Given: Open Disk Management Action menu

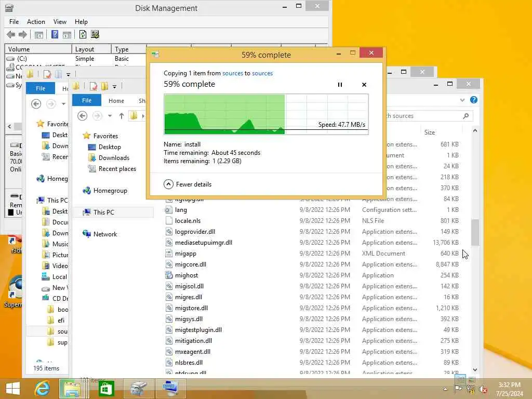Looking at the screenshot, I should click(x=36, y=22).
